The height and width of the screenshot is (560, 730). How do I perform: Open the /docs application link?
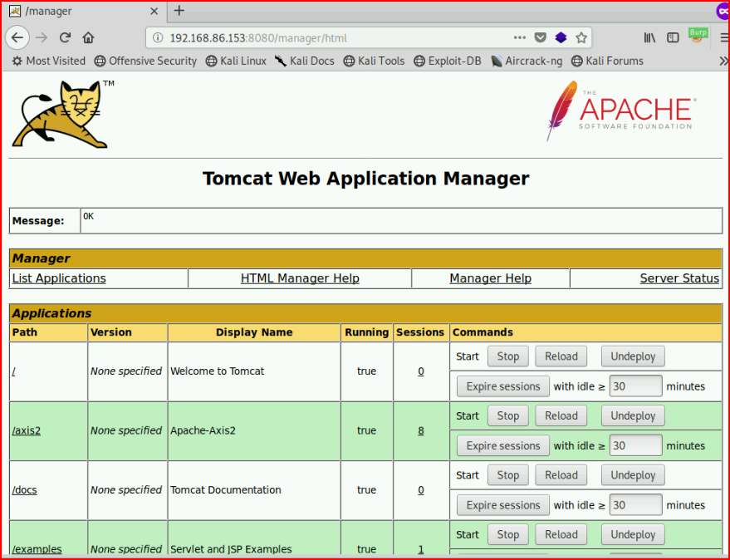point(25,489)
